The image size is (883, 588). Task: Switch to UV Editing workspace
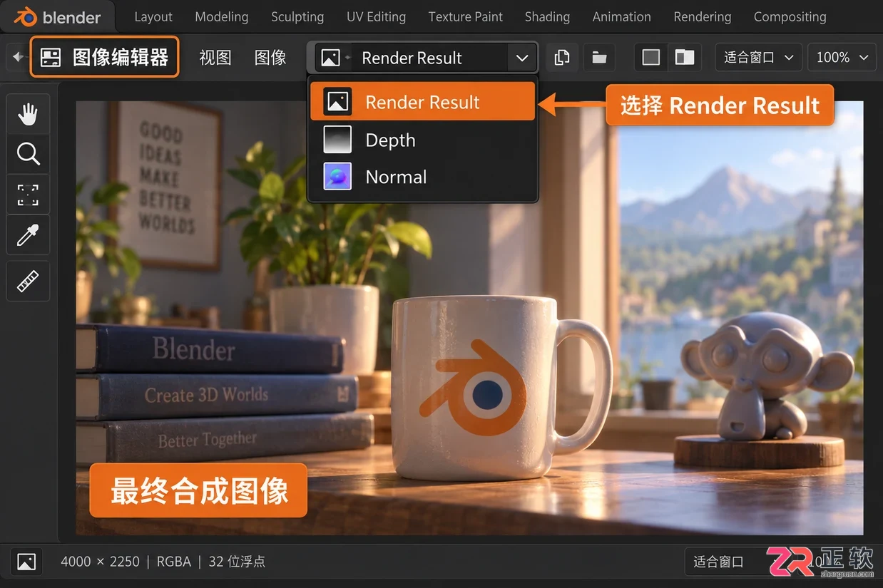pos(376,16)
